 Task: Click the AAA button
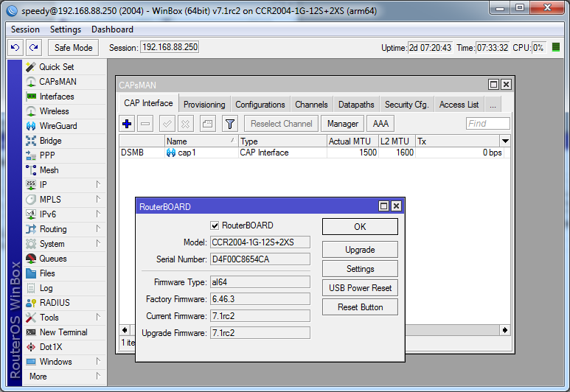click(x=380, y=124)
